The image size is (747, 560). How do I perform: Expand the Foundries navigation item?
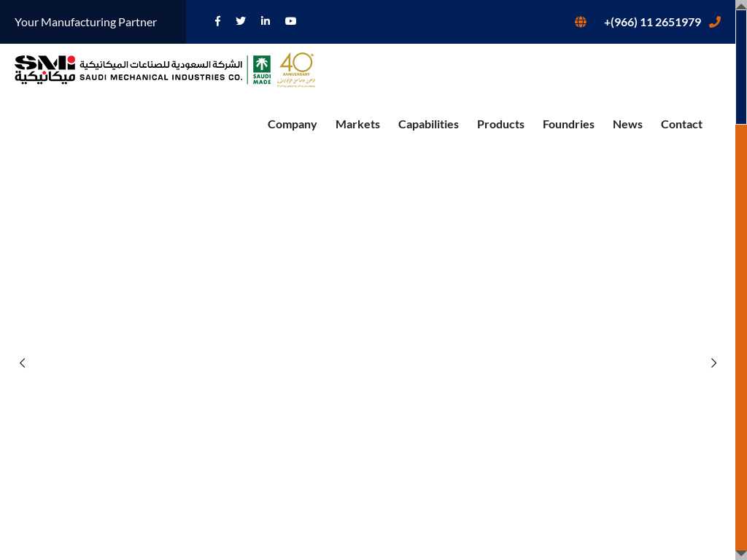click(568, 124)
